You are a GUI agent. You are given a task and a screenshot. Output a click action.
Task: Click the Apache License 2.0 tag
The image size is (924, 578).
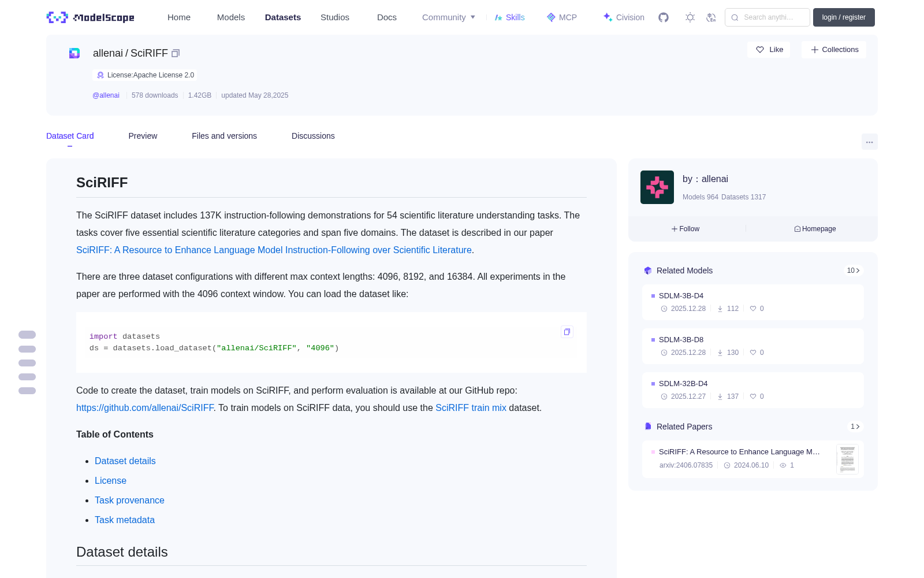(x=145, y=75)
